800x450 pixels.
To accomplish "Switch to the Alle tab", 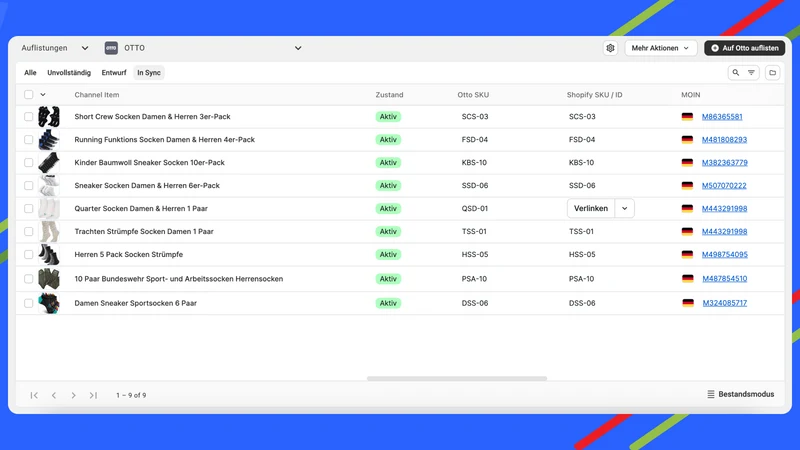I will click(x=30, y=73).
